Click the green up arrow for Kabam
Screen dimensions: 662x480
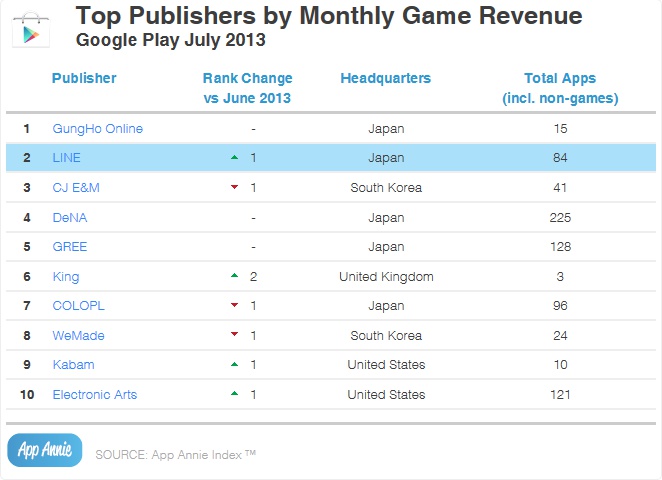(x=233, y=365)
